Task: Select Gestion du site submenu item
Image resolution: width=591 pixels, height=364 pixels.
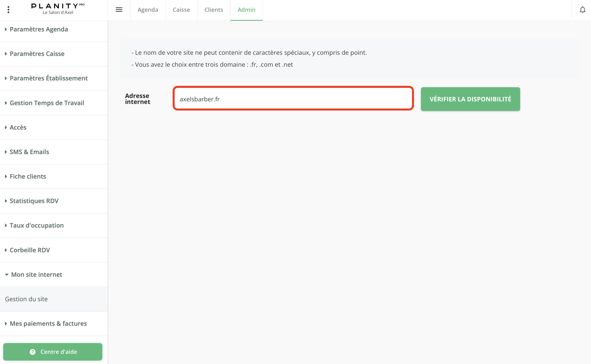Action: [26, 299]
